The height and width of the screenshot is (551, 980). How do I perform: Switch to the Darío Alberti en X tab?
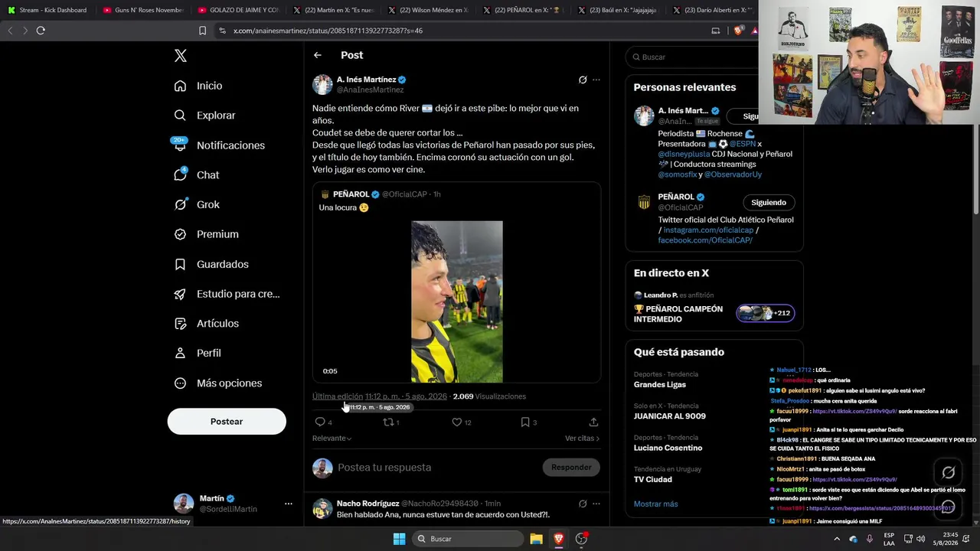click(713, 10)
